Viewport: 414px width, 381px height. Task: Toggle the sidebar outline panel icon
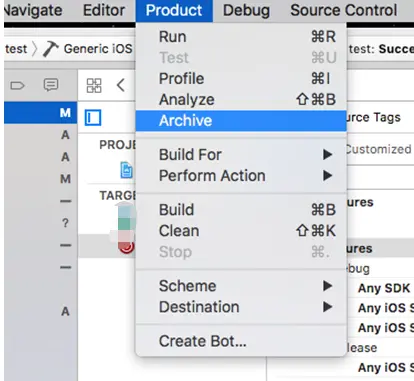(93, 118)
